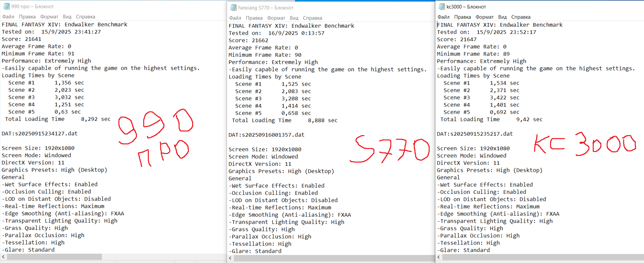Screen dimensions: 644x263
Task: Click the 'Scene #5 0,692 sec' line
Action: coord(482,112)
